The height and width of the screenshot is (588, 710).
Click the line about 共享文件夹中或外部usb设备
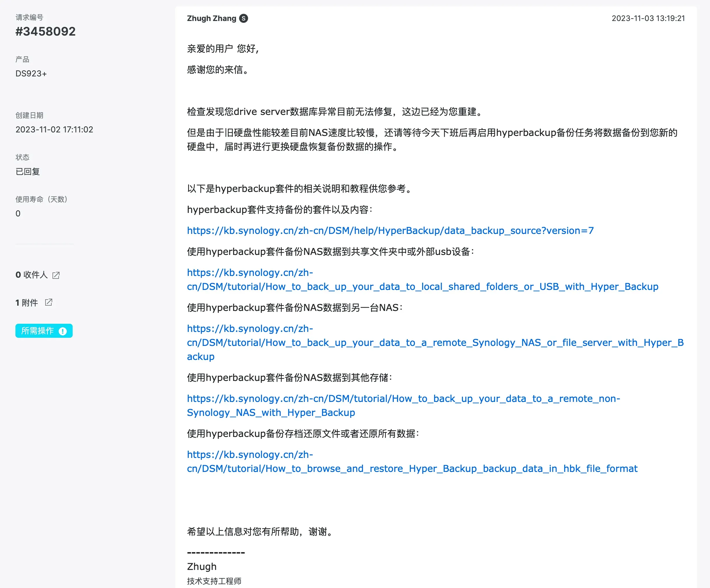(x=331, y=252)
